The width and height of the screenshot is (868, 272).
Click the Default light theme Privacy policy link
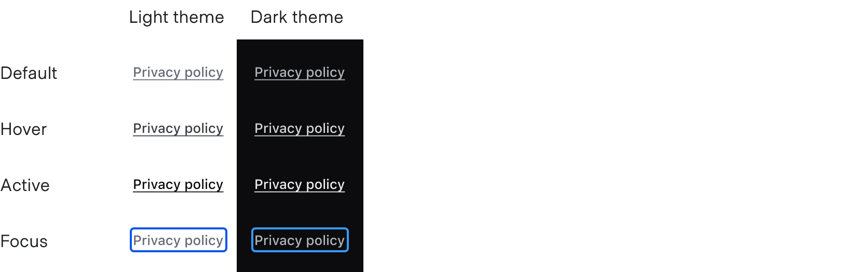[x=178, y=72]
